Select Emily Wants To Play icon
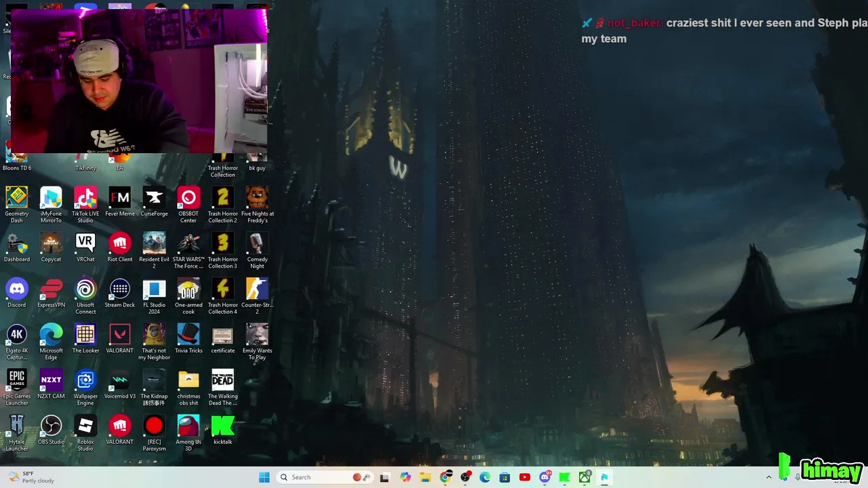 pyautogui.click(x=257, y=341)
